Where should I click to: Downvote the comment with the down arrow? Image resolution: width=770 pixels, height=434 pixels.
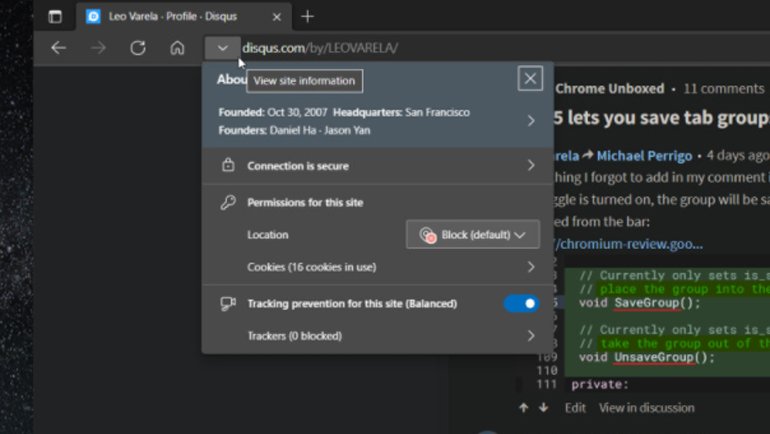click(543, 407)
